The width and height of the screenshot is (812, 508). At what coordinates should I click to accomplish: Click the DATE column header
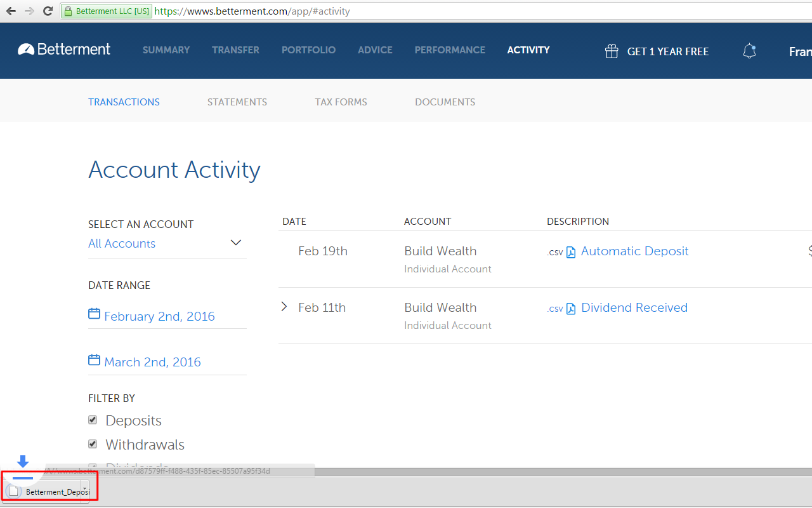click(294, 222)
